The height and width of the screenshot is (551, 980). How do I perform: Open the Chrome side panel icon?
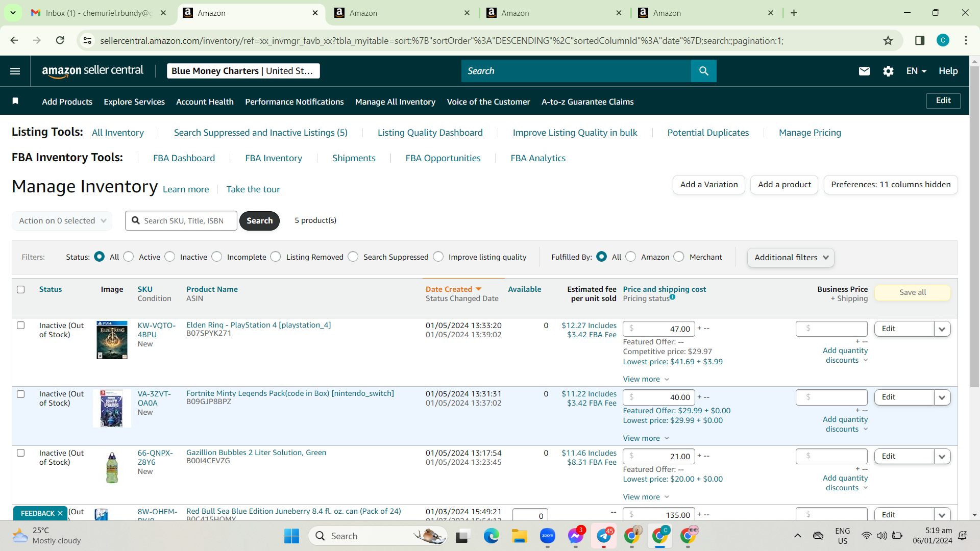click(x=920, y=40)
